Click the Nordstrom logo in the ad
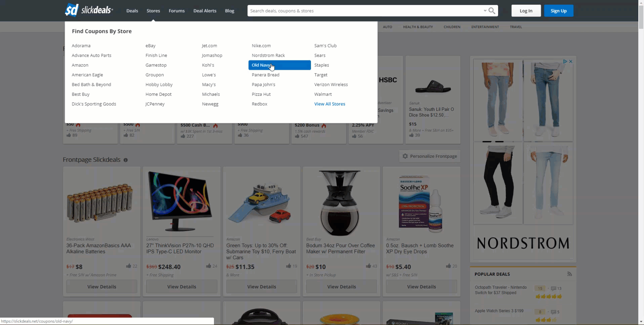644x325 pixels. (x=523, y=243)
